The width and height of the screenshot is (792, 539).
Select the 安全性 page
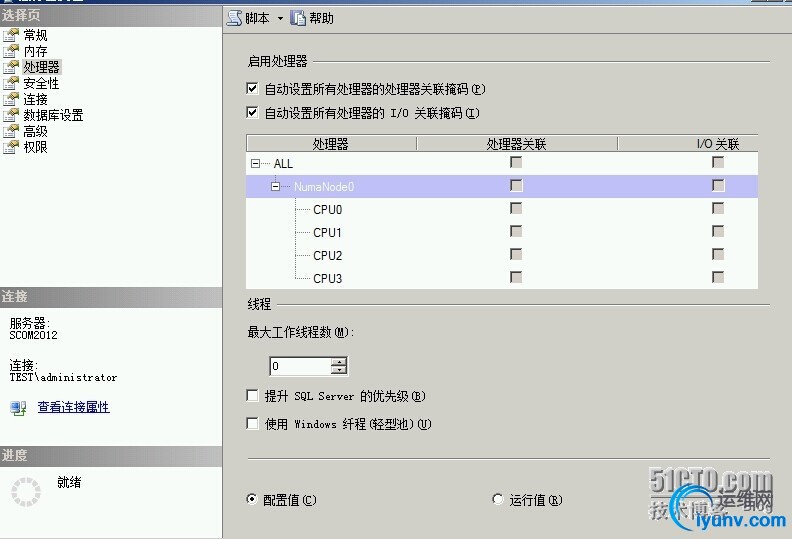tap(41, 83)
